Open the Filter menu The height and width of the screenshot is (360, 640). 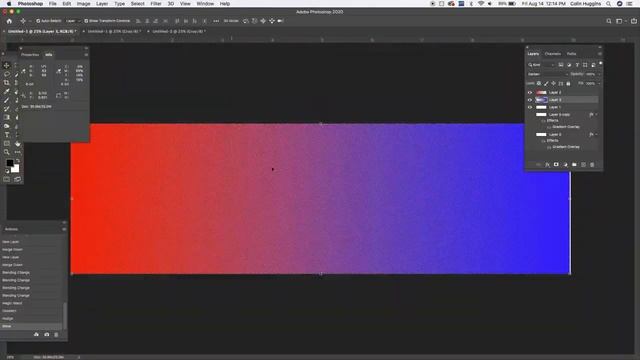click(x=156, y=4)
